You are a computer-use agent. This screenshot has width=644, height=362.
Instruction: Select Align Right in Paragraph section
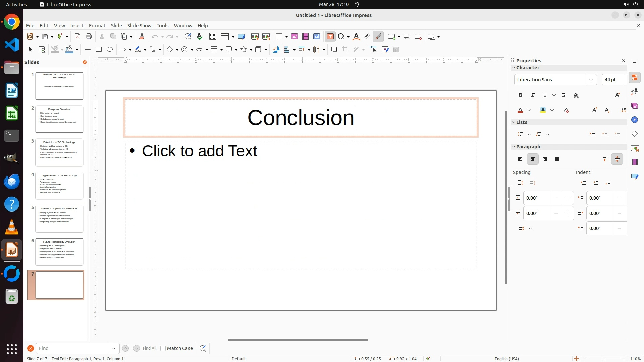(545, 159)
